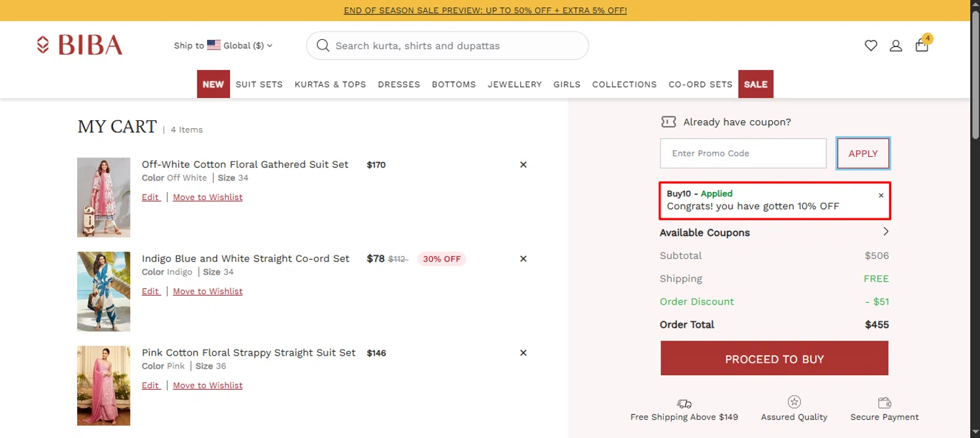Remove Pink Cotton Floral Strappy Suit Set
The width and height of the screenshot is (980, 438).
point(523,353)
